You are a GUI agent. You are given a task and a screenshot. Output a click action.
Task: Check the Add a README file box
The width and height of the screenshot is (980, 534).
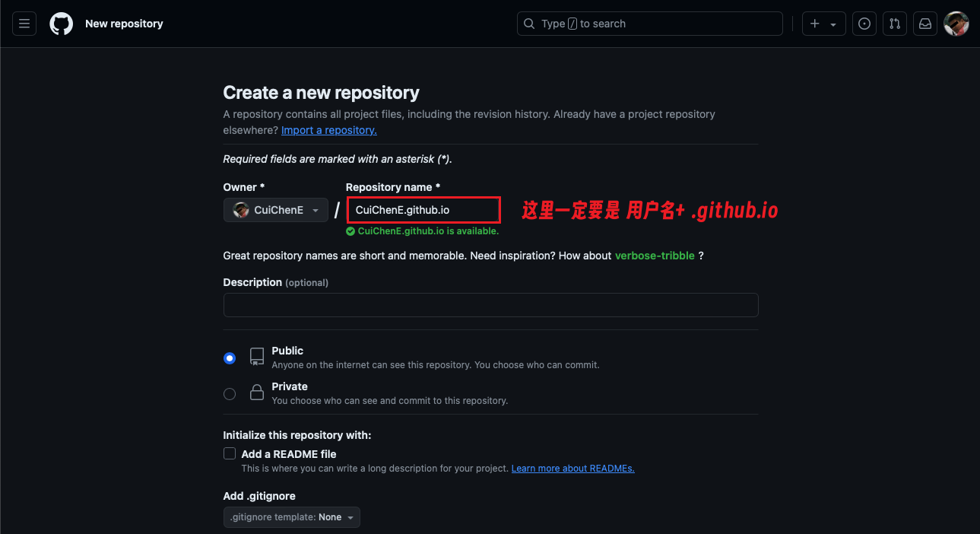pos(230,453)
